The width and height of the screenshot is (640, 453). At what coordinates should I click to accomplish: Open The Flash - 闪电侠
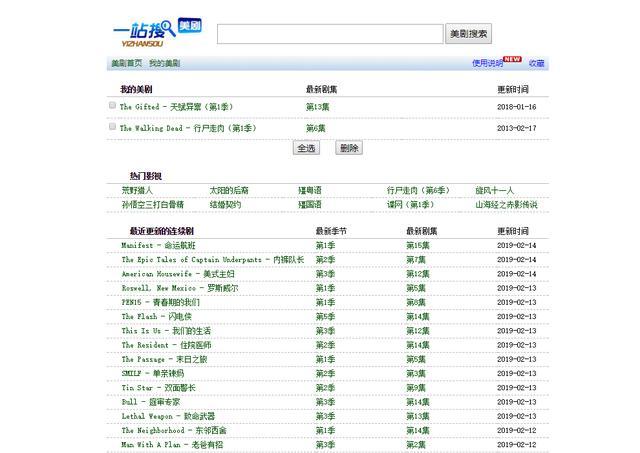click(156, 317)
